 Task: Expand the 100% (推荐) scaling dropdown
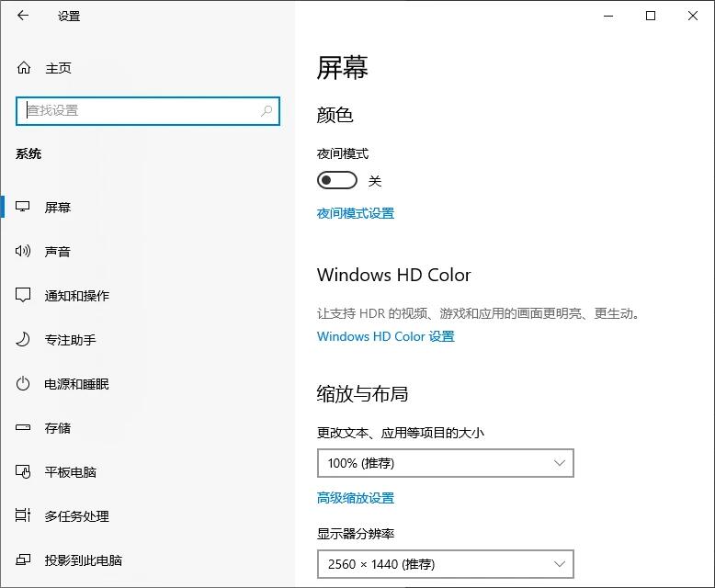tap(445, 463)
